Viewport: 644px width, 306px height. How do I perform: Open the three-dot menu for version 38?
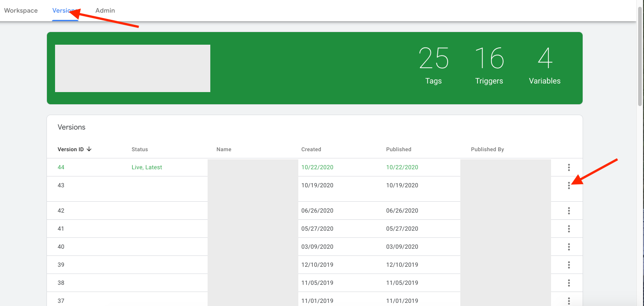[569, 283]
